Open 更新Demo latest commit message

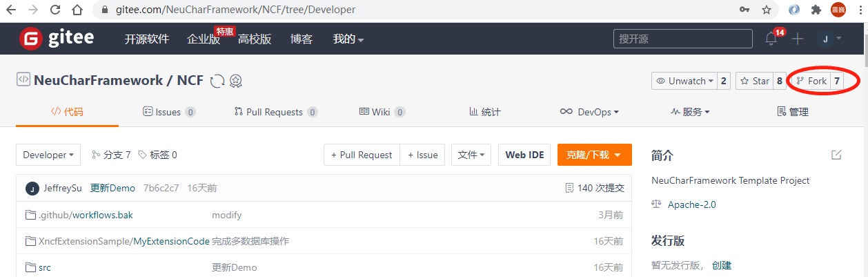point(112,188)
